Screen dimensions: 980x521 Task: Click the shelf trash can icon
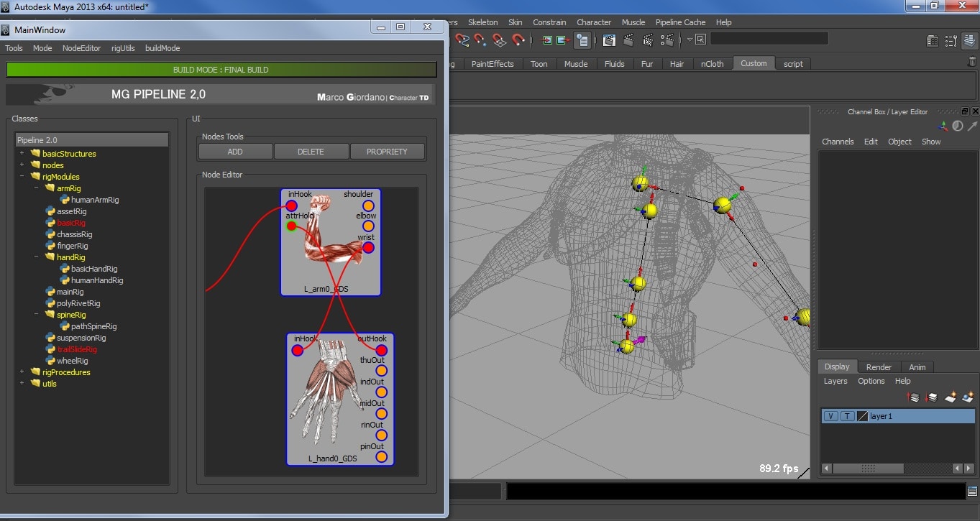[x=972, y=61]
